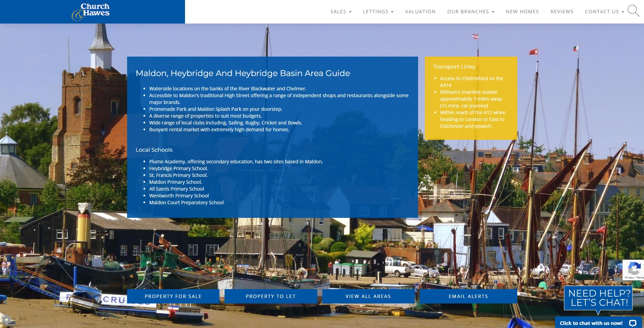Select the Waterside locations bullet
Viewport: 644px width, 328px height.
click(x=228, y=89)
